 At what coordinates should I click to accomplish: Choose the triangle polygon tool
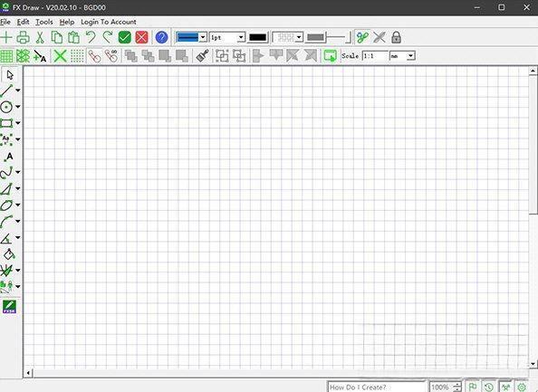pos(6,188)
